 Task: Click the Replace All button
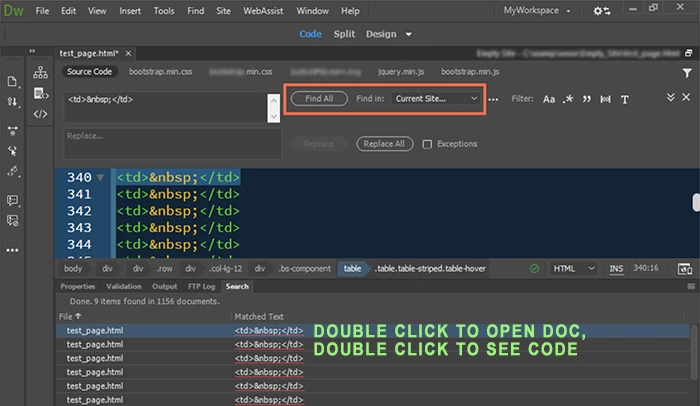coord(384,144)
